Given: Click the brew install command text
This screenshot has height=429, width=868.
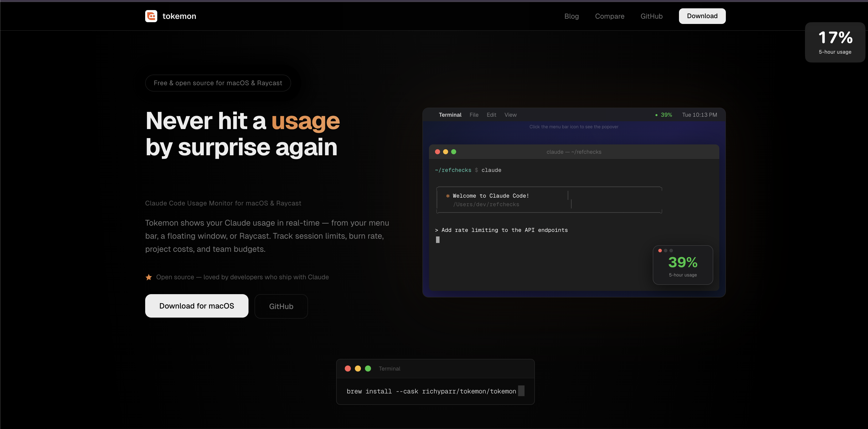Looking at the screenshot, I should [x=431, y=391].
